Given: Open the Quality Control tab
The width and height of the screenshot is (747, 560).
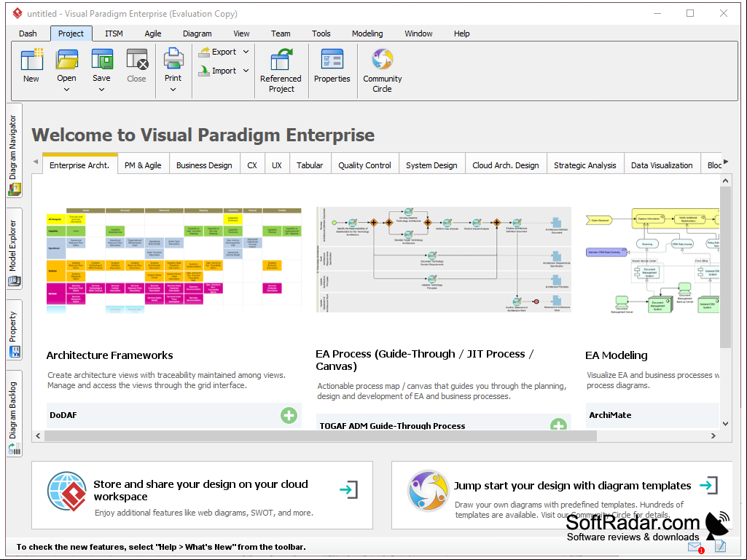Looking at the screenshot, I should (x=365, y=165).
